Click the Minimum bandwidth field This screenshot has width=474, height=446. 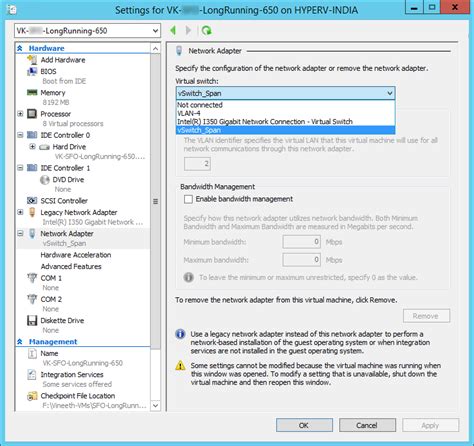pyautogui.click(x=302, y=242)
